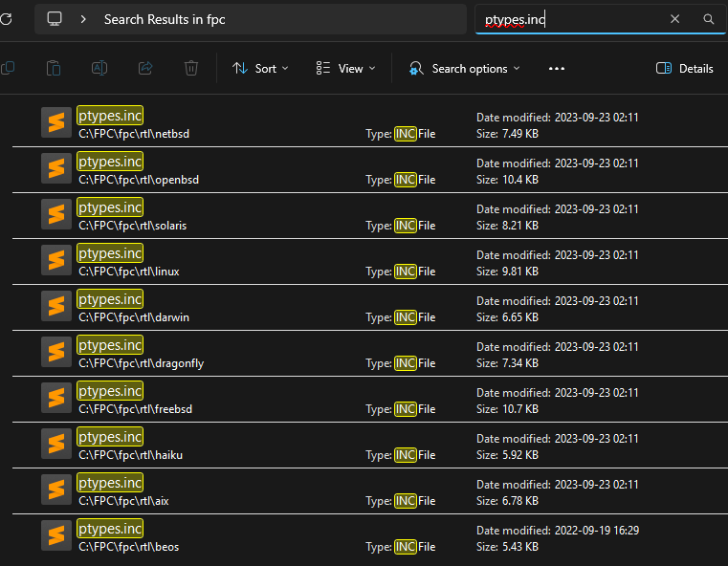
Task: Select ptypes.inc file name in openbsd row
Action: tap(110, 162)
